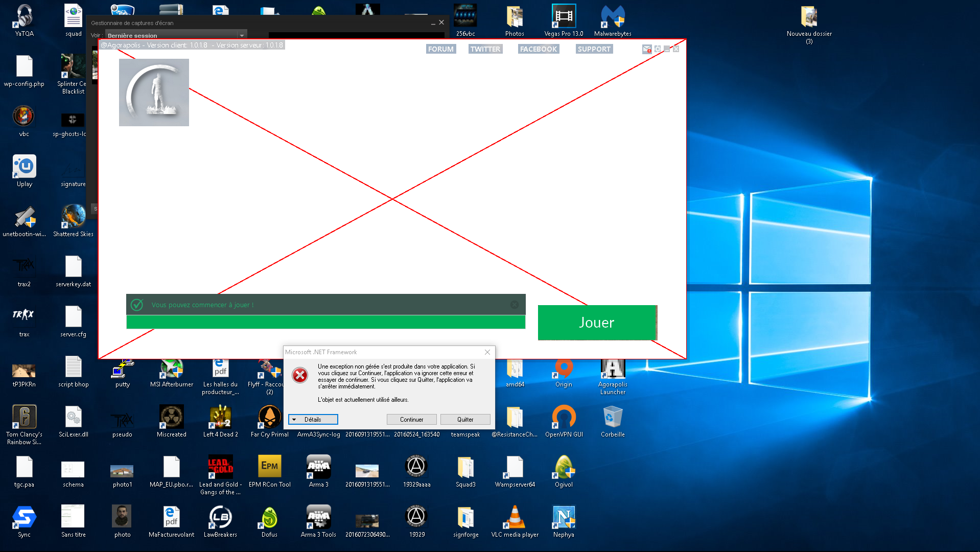This screenshot has height=552, width=980.
Task: Select the Far Cry Primal shortcut
Action: tap(269, 422)
